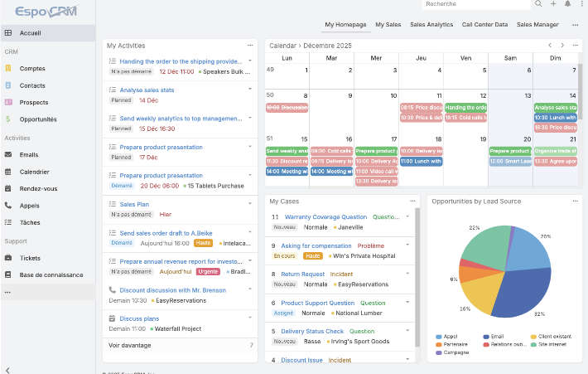Image resolution: width=588 pixels, height=374 pixels.
Task: Open Comptes icon in sidebar
Action: click(8, 68)
